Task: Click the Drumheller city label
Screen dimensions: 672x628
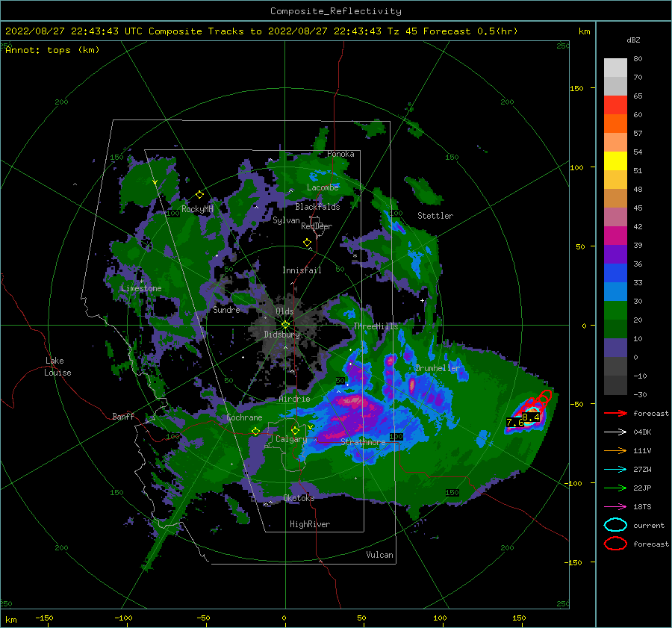Action: pos(437,368)
